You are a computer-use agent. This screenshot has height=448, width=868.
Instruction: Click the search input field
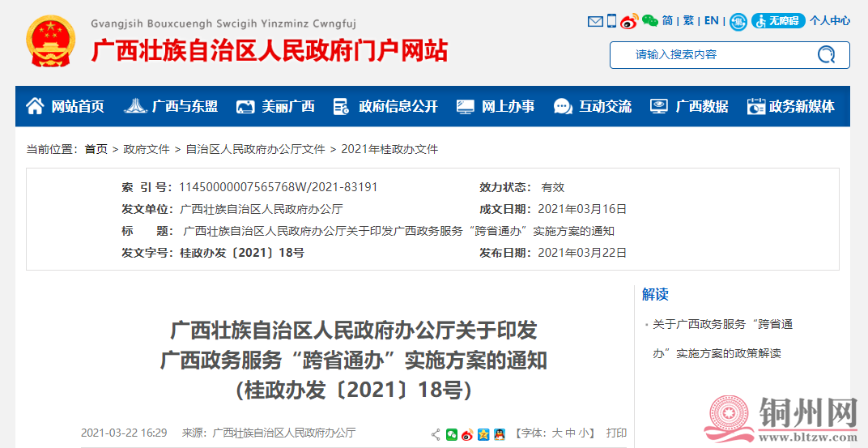[x=713, y=55]
